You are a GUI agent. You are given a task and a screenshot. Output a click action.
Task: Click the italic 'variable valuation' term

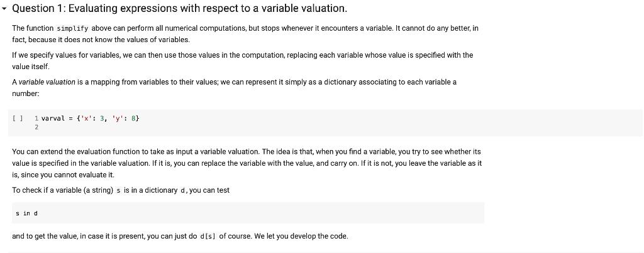[x=47, y=82]
